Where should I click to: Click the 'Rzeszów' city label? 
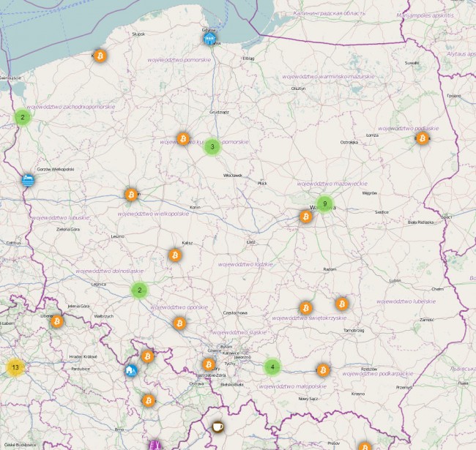pos(369,369)
